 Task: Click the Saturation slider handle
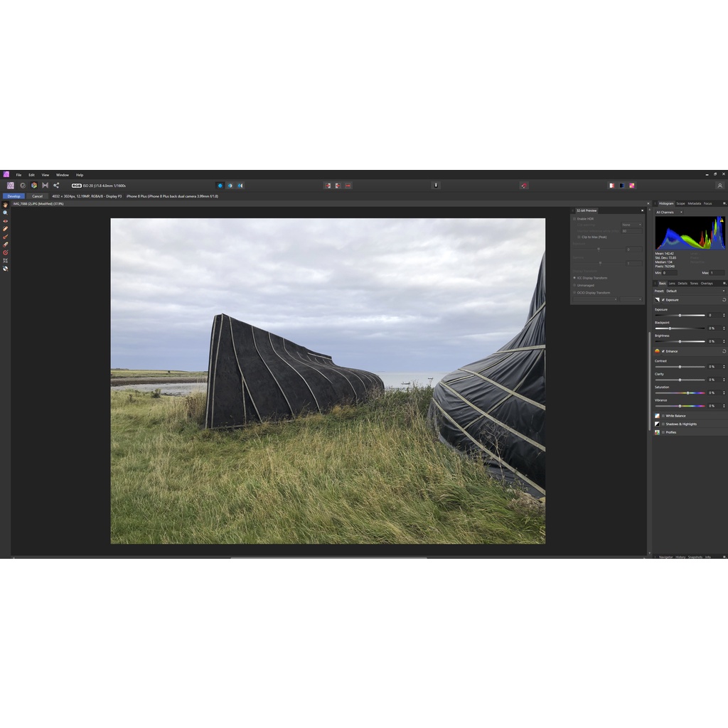(687, 392)
